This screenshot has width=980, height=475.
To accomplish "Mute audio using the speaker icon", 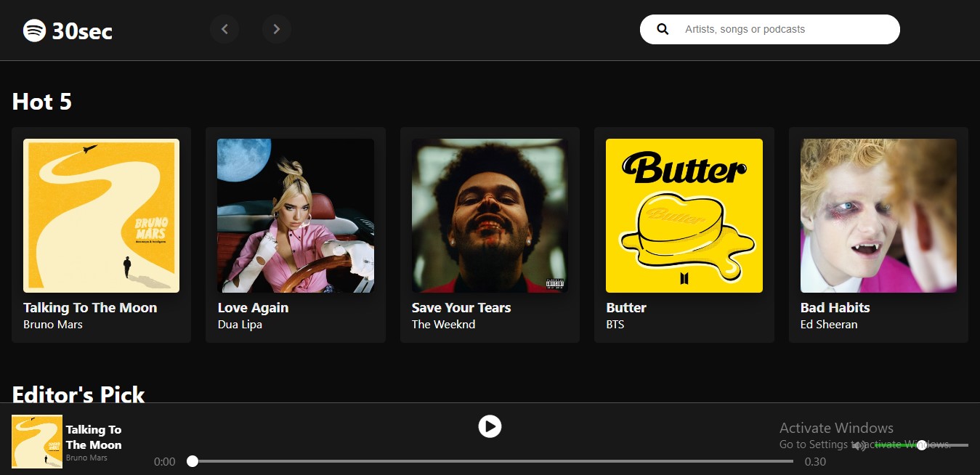I will [859, 445].
